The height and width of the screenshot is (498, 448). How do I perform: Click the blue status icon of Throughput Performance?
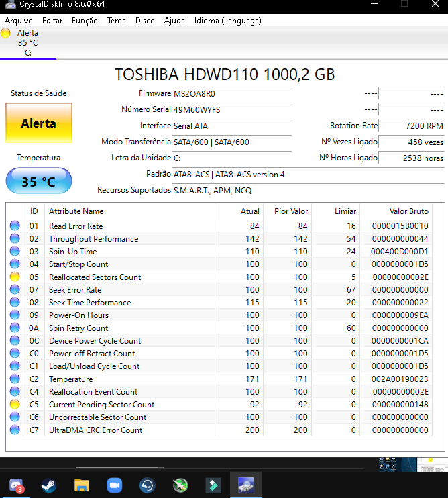tap(15, 238)
